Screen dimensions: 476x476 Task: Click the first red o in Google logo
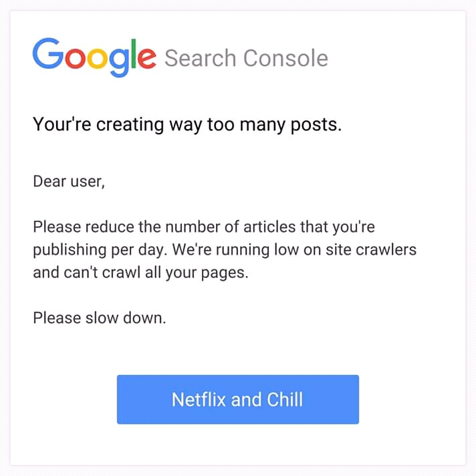coord(76,58)
